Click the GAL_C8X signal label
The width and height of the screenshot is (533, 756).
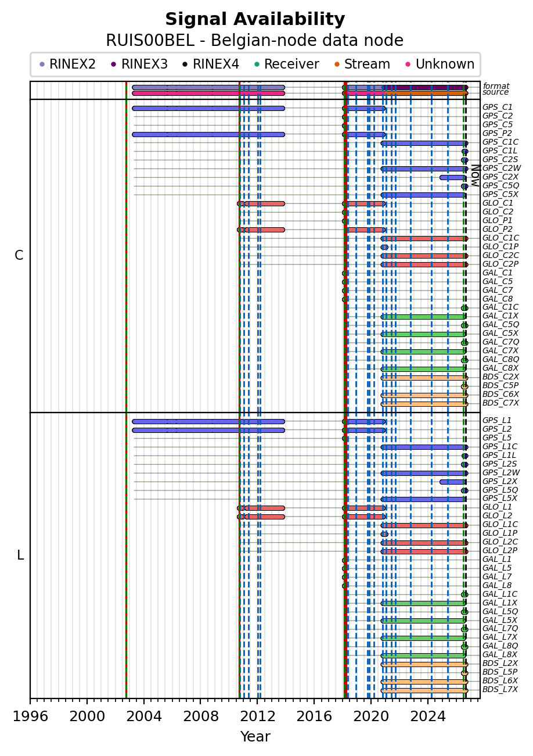pos(500,368)
